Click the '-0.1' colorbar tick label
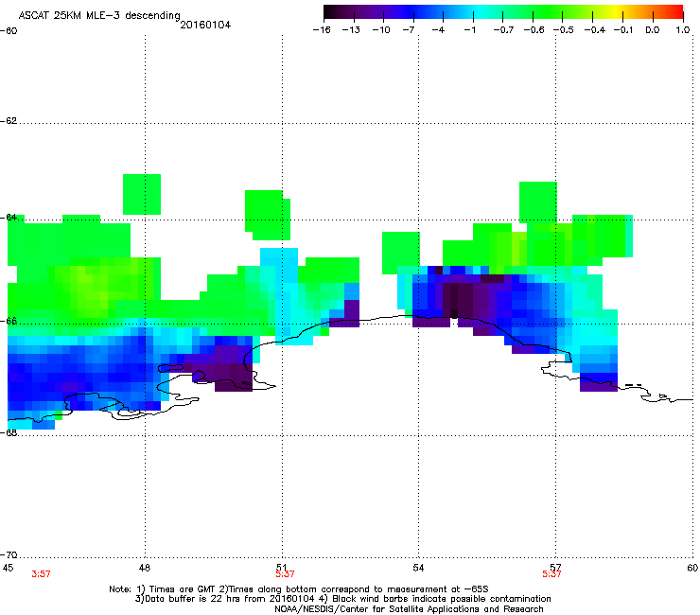Image resolution: width=700 pixels, height=615 pixels. (x=623, y=30)
